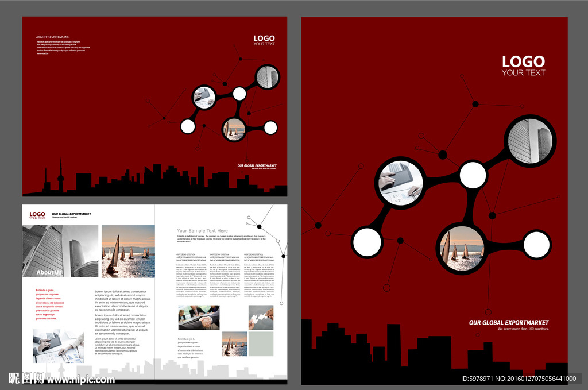Select "ARGENTTO SYSTEMS, INC." heading on the small red cover
This screenshot has height=390, width=588.
click(53, 37)
